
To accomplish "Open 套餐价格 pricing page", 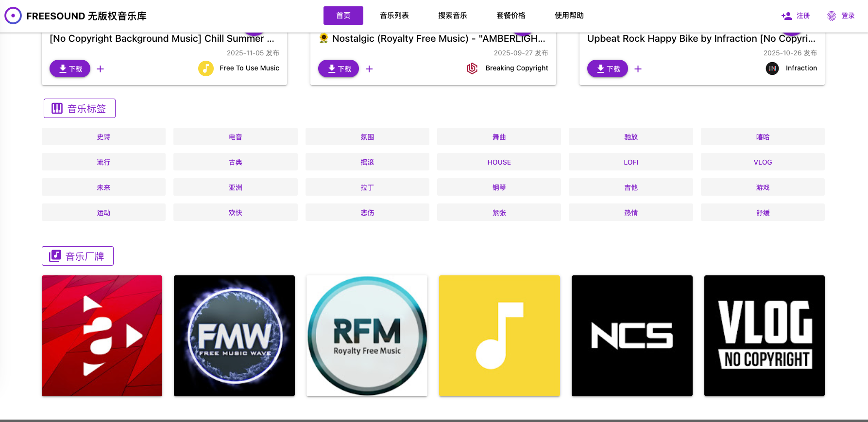I will coord(511,16).
